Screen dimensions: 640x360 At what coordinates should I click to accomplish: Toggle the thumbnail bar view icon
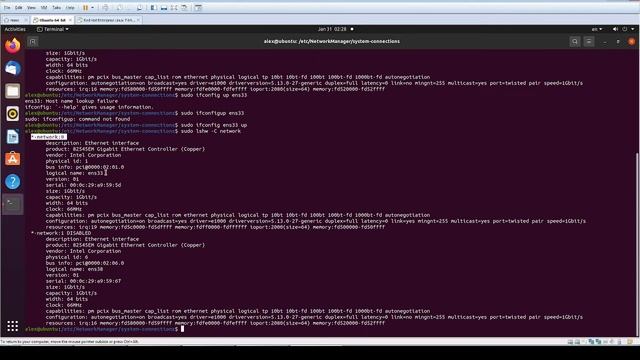click(x=164, y=8)
